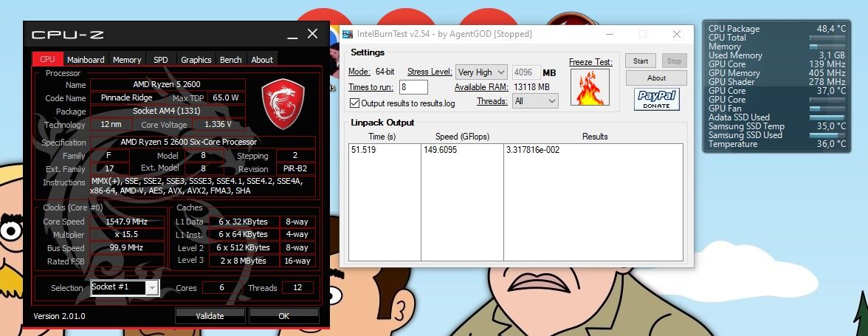Click the Time (s) column header

coord(382,136)
